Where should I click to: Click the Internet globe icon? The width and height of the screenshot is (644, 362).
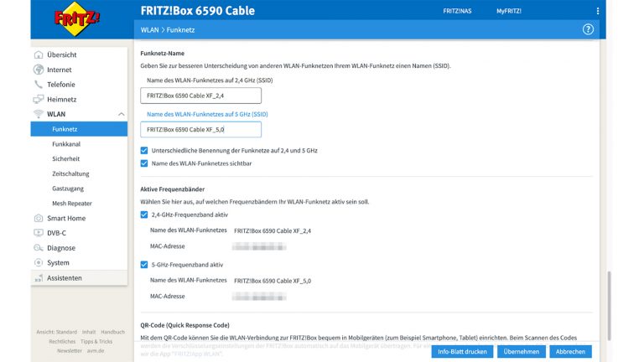pos(39,70)
